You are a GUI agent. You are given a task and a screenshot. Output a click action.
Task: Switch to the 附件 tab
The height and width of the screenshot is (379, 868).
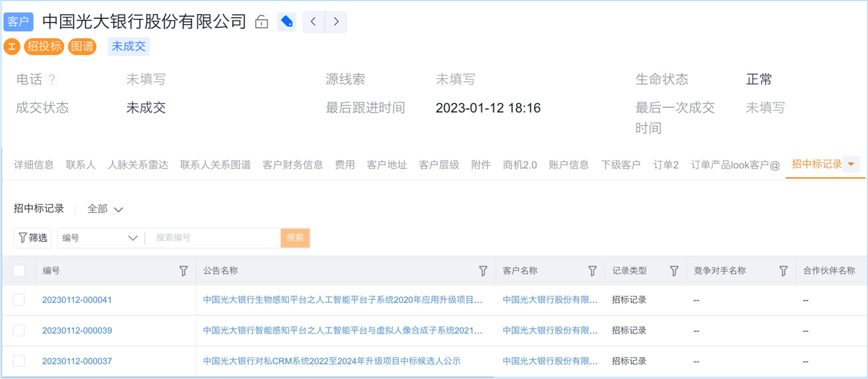coord(481,165)
